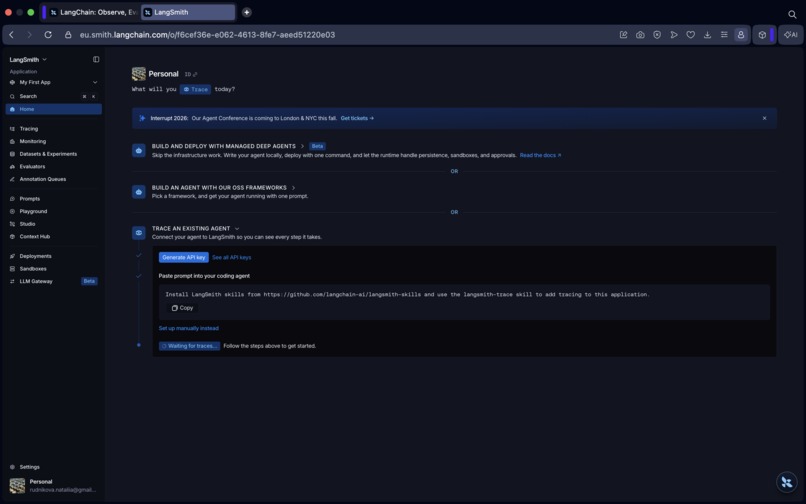The height and width of the screenshot is (504, 806).
Task: Select the LangSmith browser tab
Action: coord(188,12)
